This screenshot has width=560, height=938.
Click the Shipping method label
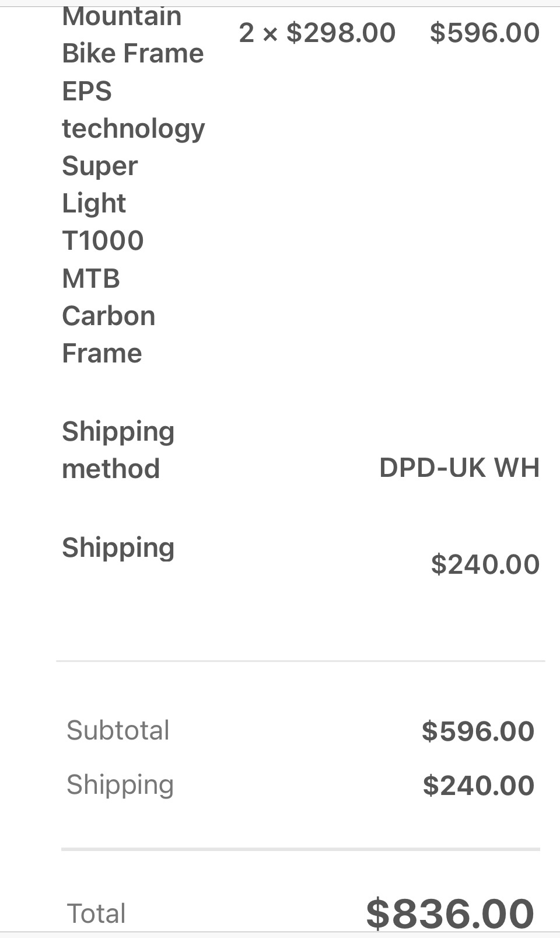click(118, 449)
